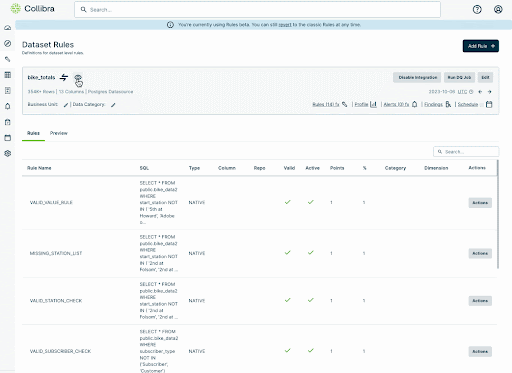Click the Collibra logo
The width and height of the screenshot is (512, 373).
(x=32, y=9)
